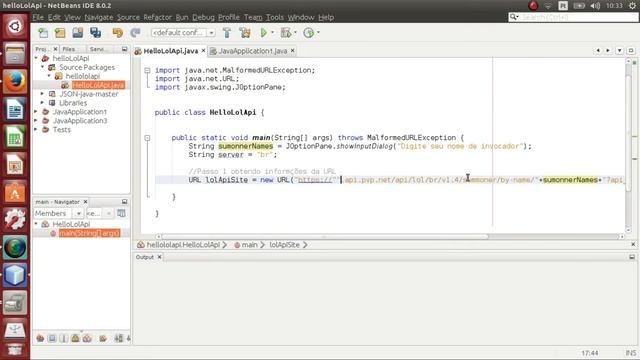Collapse the main method code fold

click(x=147, y=138)
